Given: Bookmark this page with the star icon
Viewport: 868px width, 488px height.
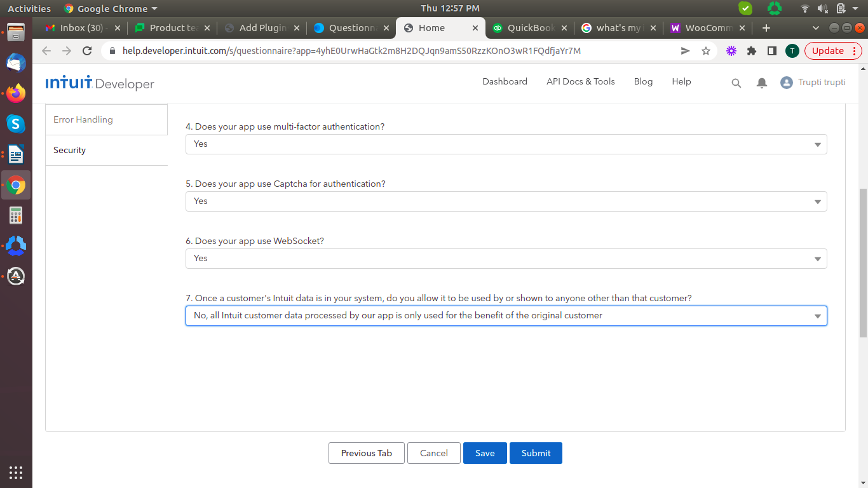Looking at the screenshot, I should click(705, 51).
